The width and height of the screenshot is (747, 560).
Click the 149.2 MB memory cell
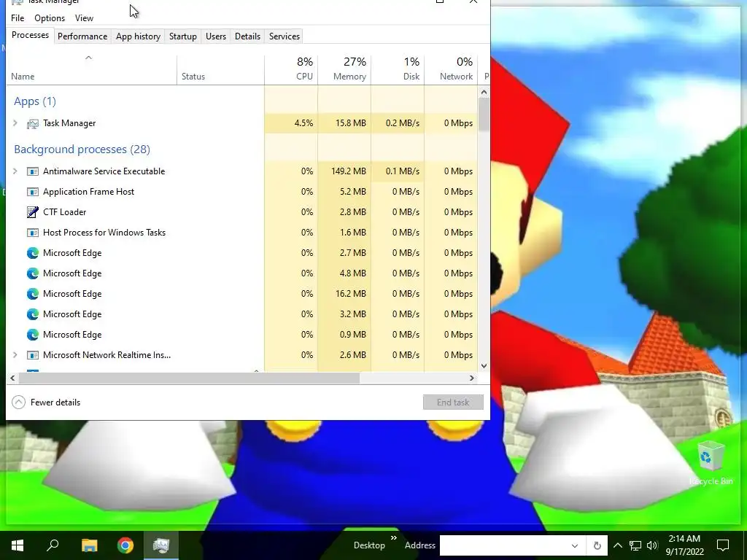point(344,171)
